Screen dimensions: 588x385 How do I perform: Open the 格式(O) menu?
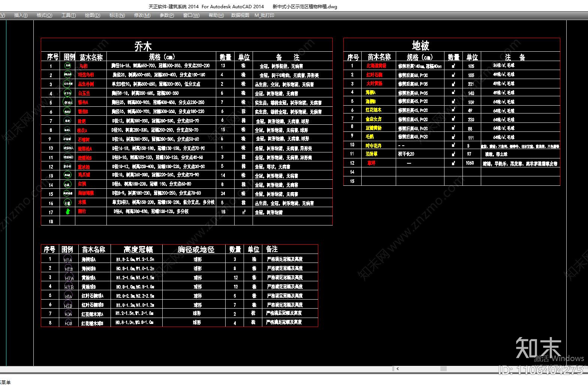pos(44,15)
